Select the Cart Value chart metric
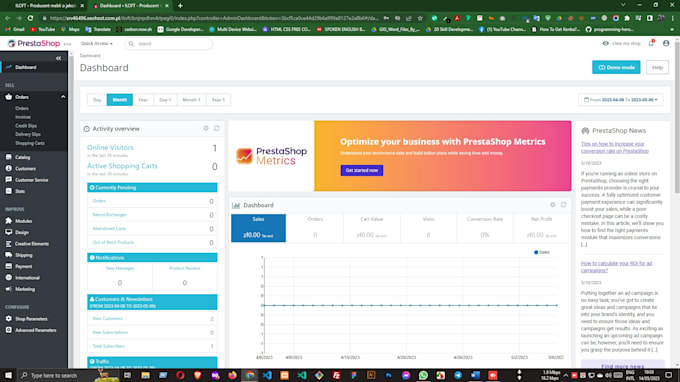Screen dimensions: 680x382 pyautogui.click(x=372, y=228)
